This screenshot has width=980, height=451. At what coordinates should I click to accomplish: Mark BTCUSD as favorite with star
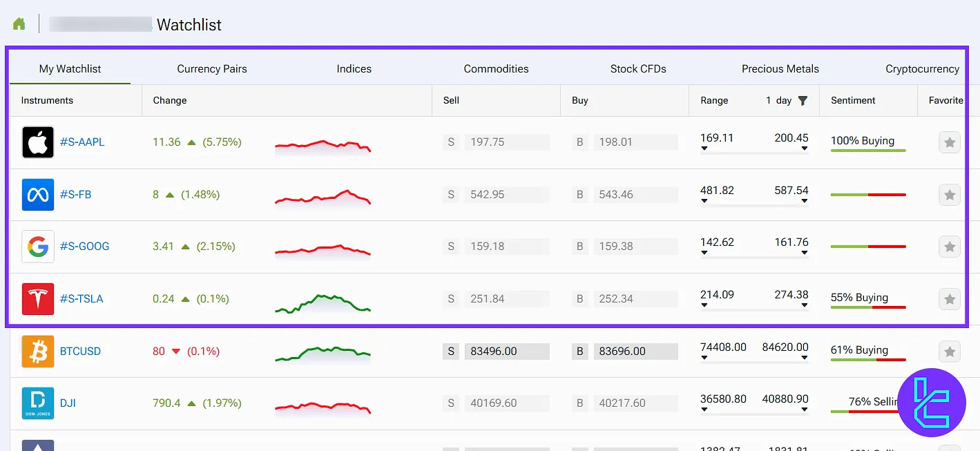click(950, 352)
